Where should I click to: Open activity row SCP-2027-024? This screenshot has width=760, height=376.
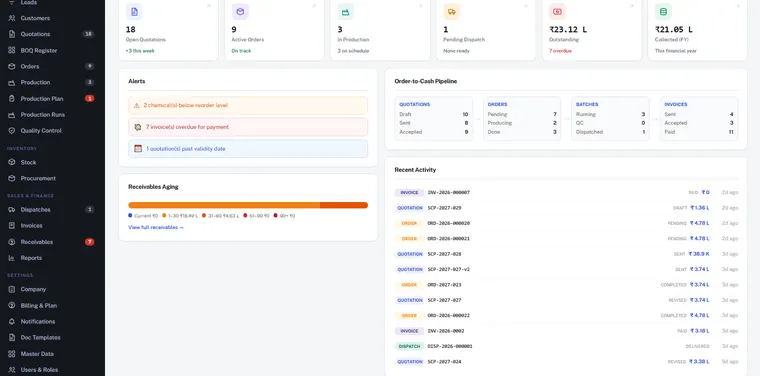pyautogui.click(x=566, y=362)
